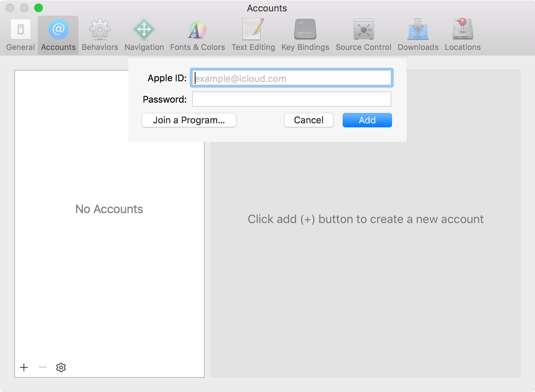Image resolution: width=535 pixels, height=392 pixels.
Task: Open the Behaviors preferences pane
Action: pyautogui.click(x=100, y=34)
